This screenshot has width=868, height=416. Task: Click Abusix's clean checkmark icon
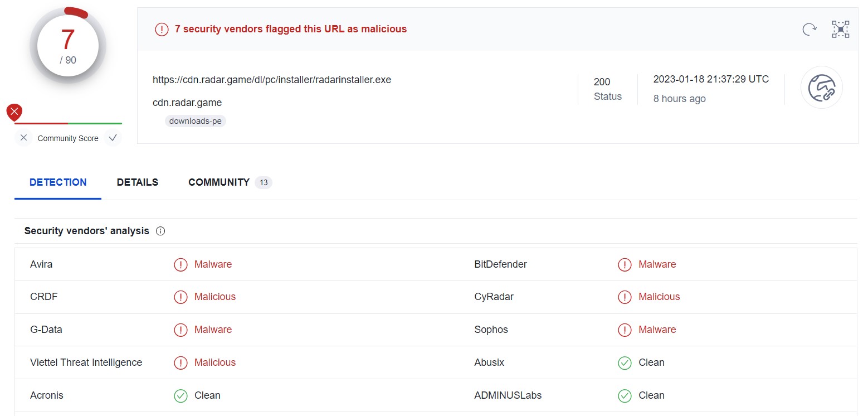[625, 363]
